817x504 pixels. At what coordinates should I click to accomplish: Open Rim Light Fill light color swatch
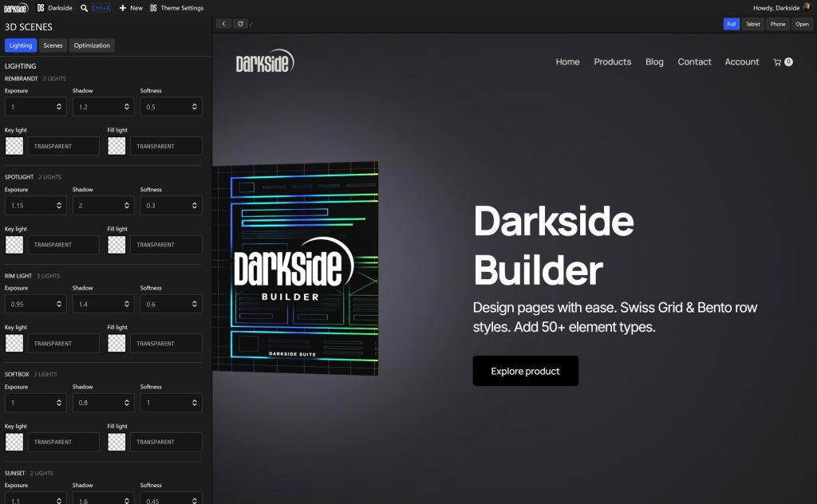[116, 343]
